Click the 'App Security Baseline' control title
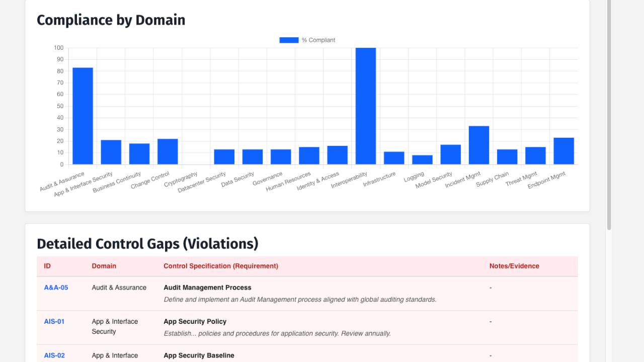 pyautogui.click(x=199, y=355)
